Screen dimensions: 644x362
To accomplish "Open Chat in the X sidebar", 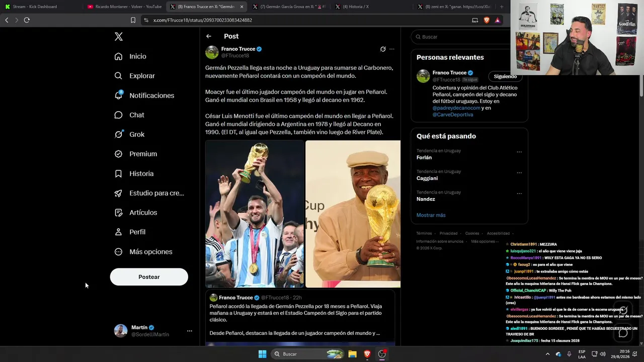I will pos(129,115).
